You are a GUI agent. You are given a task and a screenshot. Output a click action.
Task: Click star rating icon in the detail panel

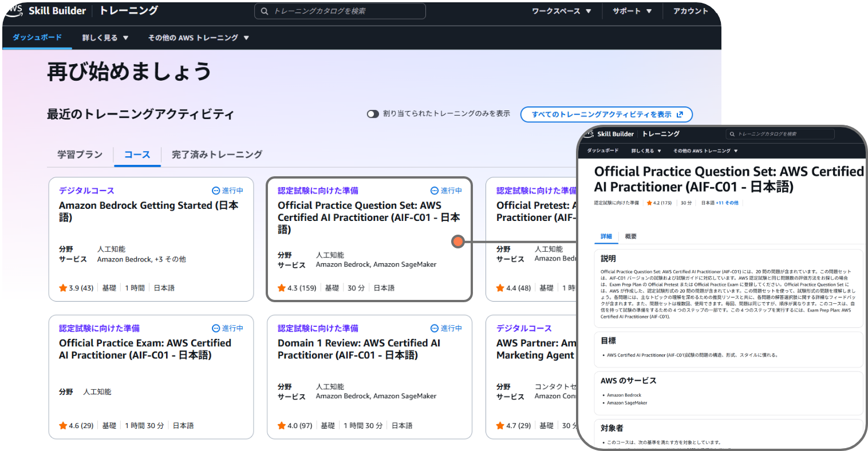(649, 203)
